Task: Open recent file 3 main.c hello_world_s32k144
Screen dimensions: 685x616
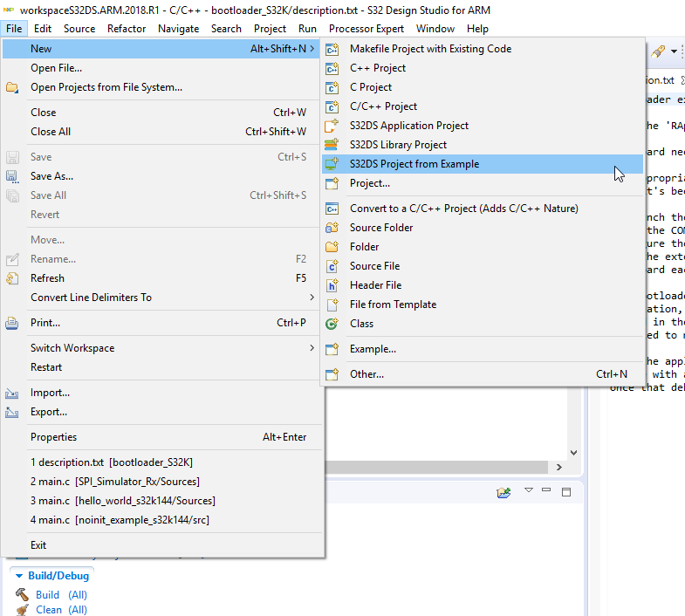Action: click(x=161, y=501)
